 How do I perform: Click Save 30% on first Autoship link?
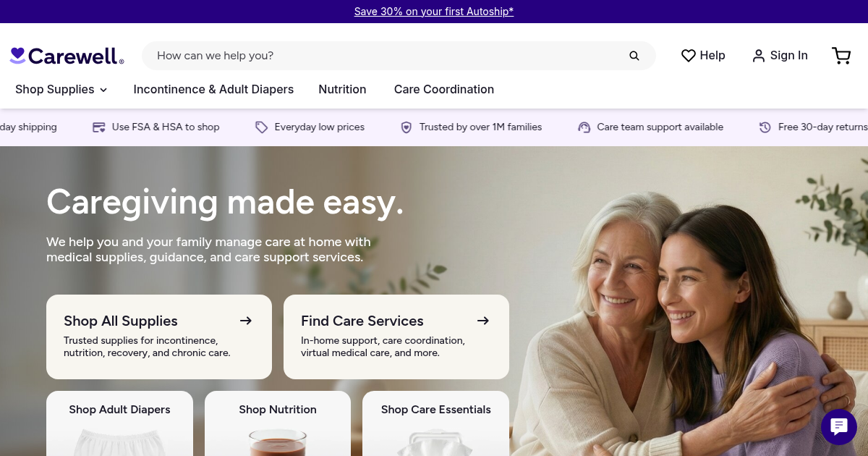[x=434, y=12]
